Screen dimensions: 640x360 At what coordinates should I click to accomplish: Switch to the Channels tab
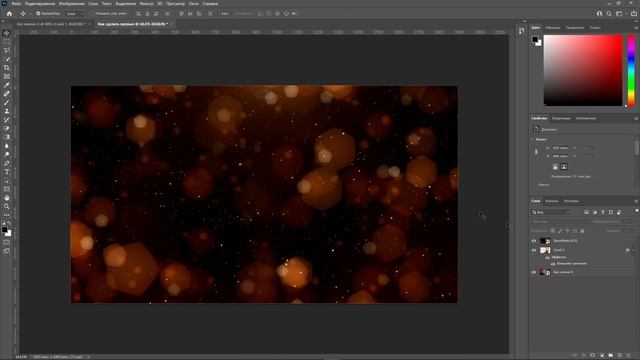(x=552, y=201)
